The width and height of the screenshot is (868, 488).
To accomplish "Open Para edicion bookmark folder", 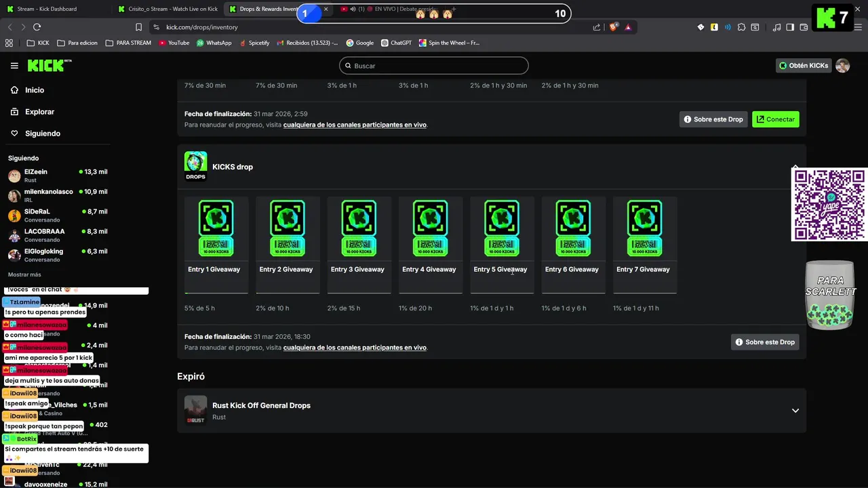I will (x=77, y=43).
